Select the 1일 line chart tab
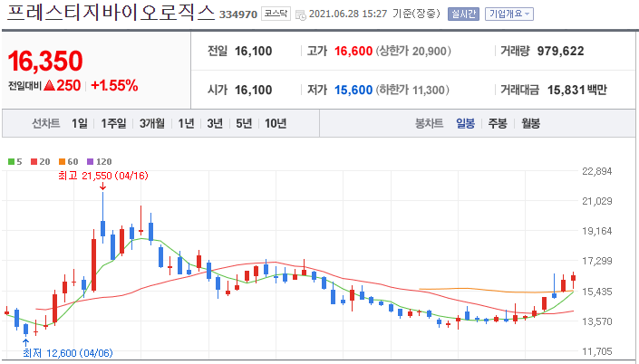Screen dimensions: 639x364 (80, 123)
